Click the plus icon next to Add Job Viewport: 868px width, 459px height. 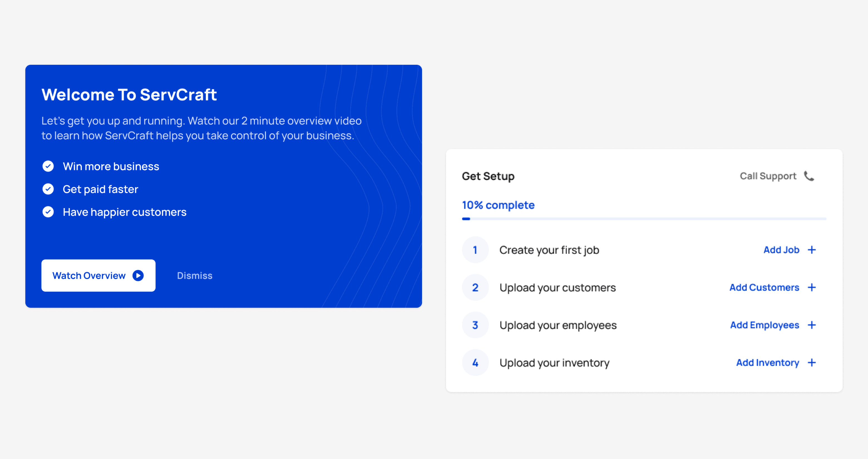click(x=812, y=250)
